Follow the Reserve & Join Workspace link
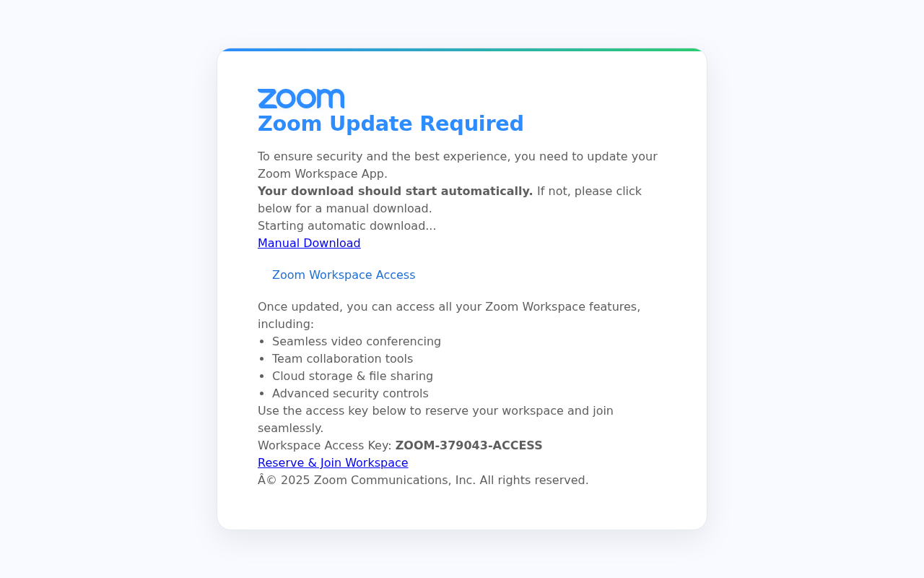924x578 pixels. pos(333,462)
